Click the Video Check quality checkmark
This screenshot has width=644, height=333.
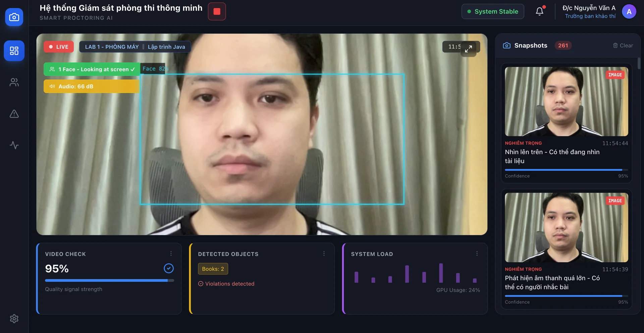click(x=169, y=268)
